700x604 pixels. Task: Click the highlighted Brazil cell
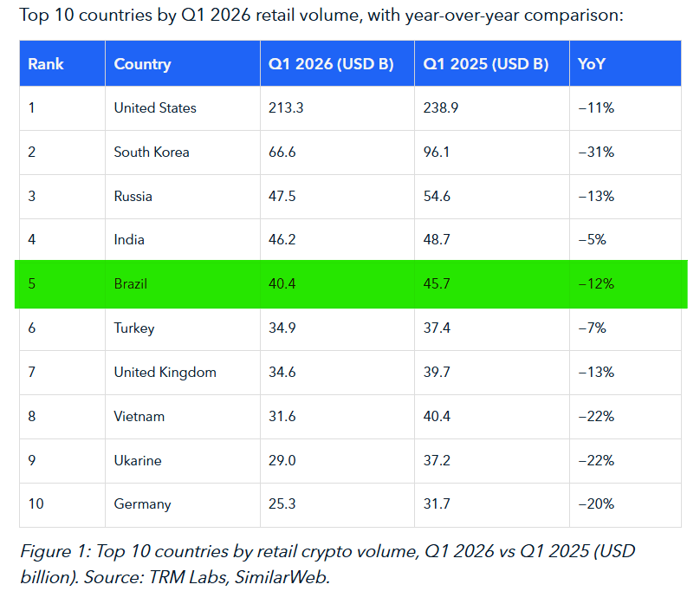point(133,284)
